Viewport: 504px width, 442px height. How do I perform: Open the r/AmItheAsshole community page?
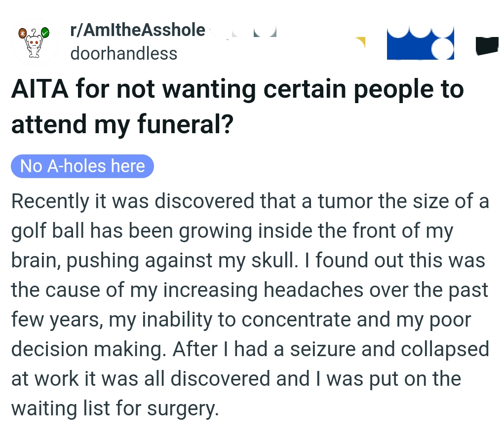pyautogui.click(x=137, y=30)
